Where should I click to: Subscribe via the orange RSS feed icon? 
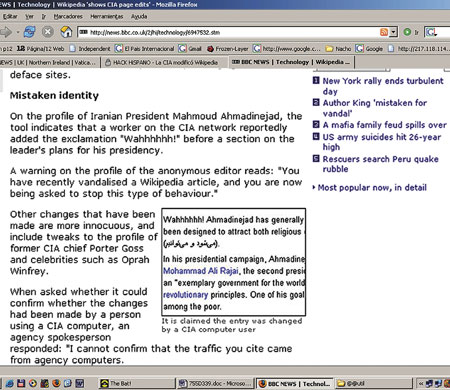tap(384, 32)
